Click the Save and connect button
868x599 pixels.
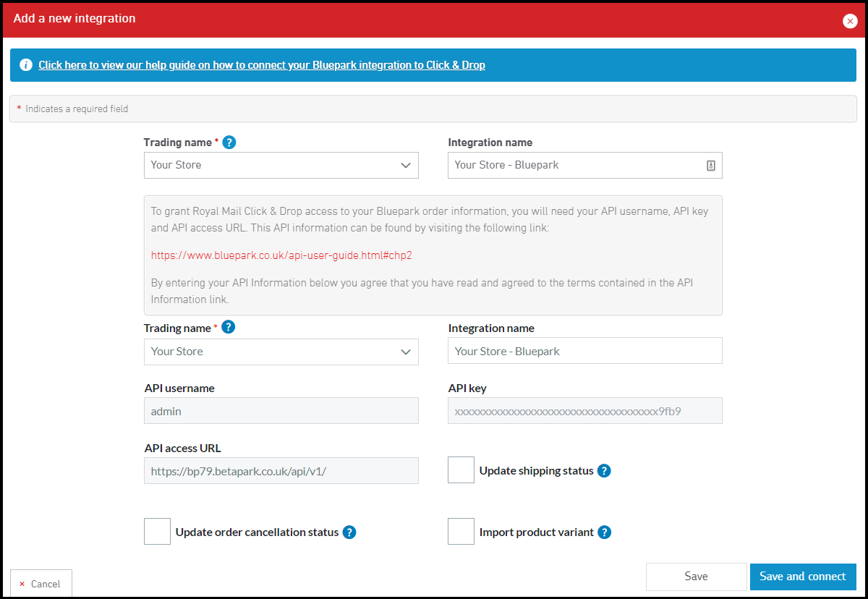click(x=803, y=577)
